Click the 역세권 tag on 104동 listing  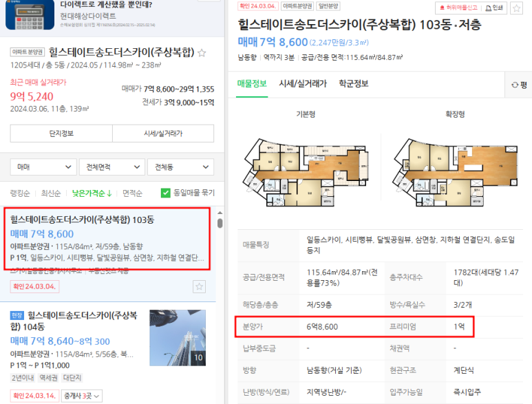[x=48, y=378]
